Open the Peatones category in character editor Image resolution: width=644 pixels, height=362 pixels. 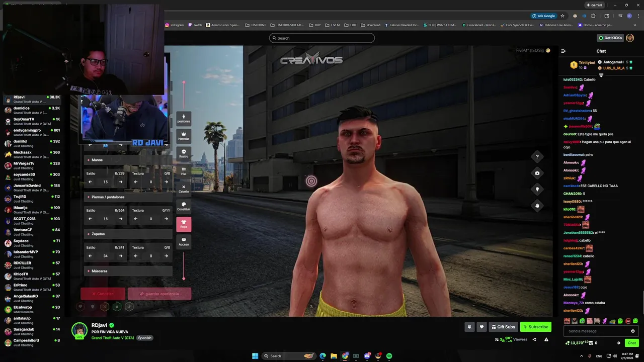184,119
